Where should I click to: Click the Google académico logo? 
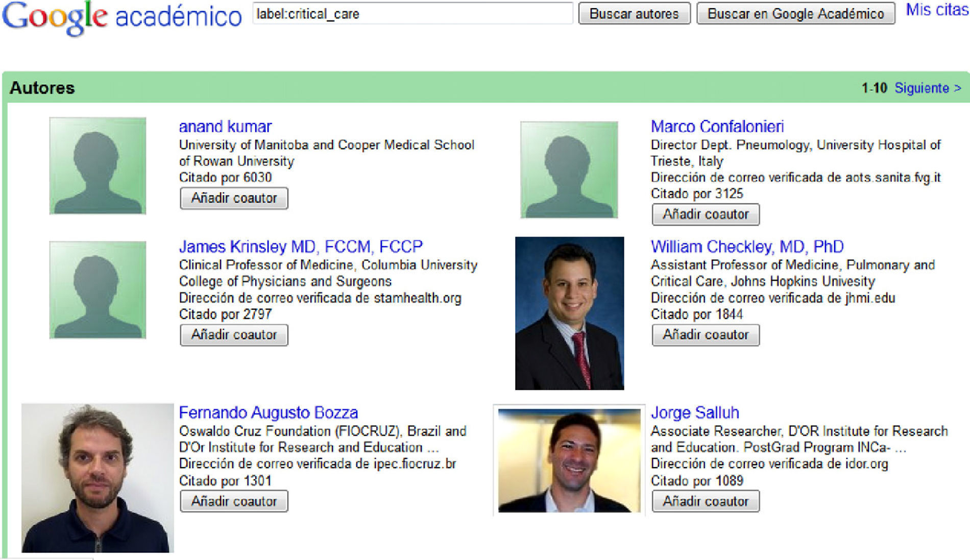pyautogui.click(x=122, y=17)
